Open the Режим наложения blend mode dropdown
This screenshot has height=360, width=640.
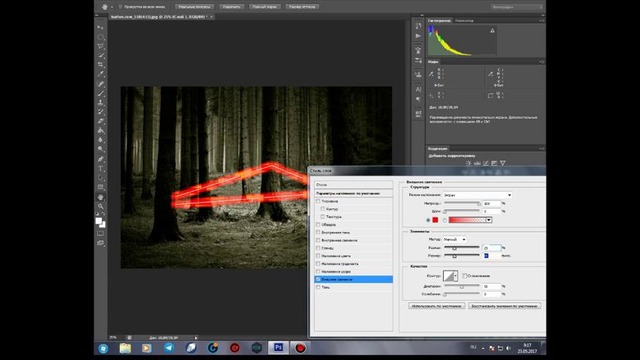(x=477, y=195)
